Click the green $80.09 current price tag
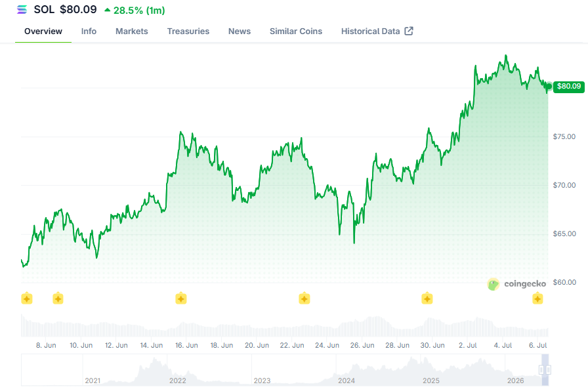The height and width of the screenshot is (391, 588). [x=568, y=87]
